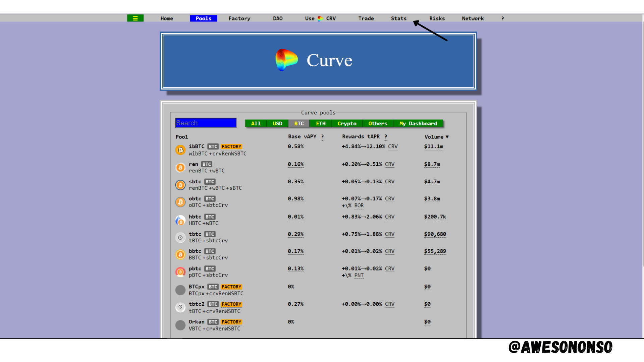
Task: Open the green hamburger menu icon
Action: click(135, 18)
